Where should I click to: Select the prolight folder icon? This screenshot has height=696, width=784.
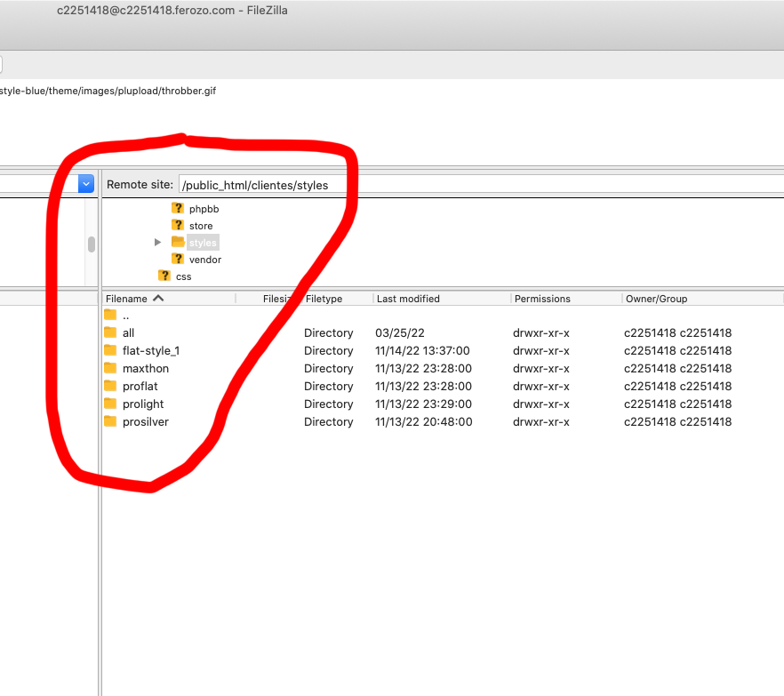pyautogui.click(x=110, y=404)
